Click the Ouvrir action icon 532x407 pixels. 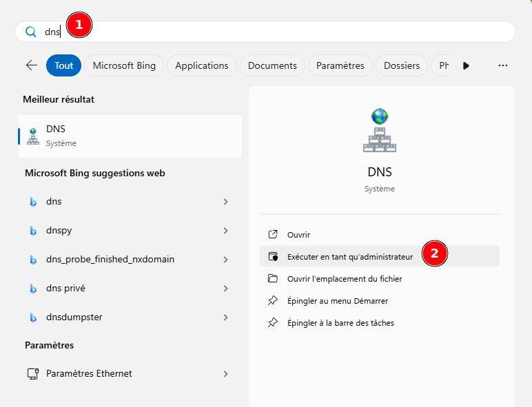[273, 234]
